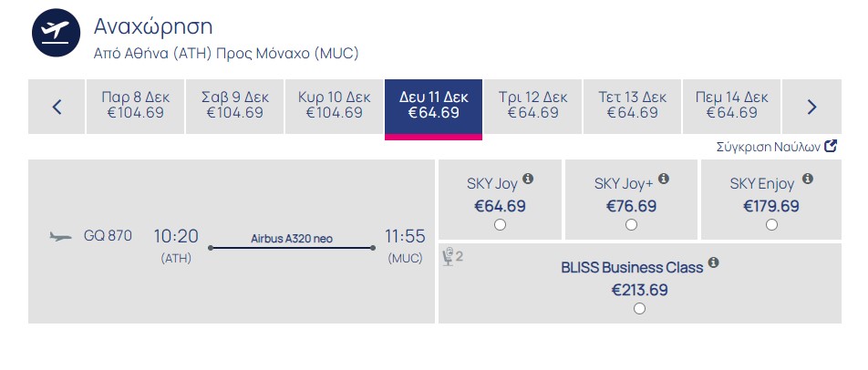Screen dimensions: 868x370
Task: Open info icon next to SKY Enjoy
Action: (808, 179)
